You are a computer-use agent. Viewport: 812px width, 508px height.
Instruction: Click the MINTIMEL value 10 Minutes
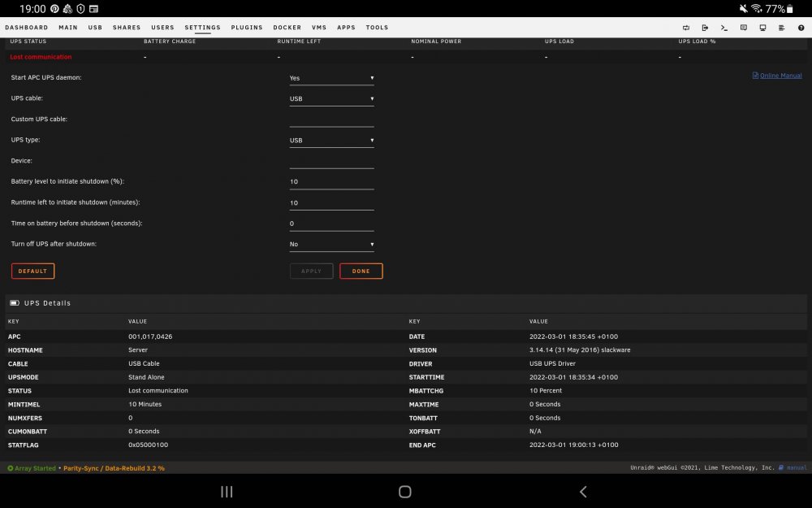point(145,404)
